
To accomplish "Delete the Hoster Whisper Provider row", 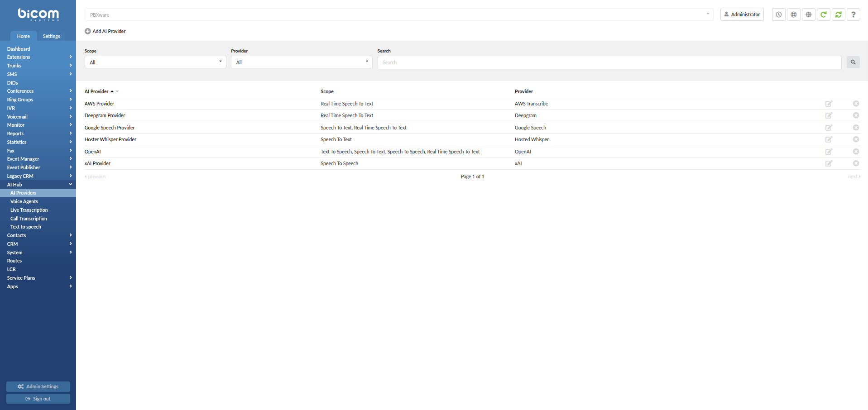I will coord(856,139).
